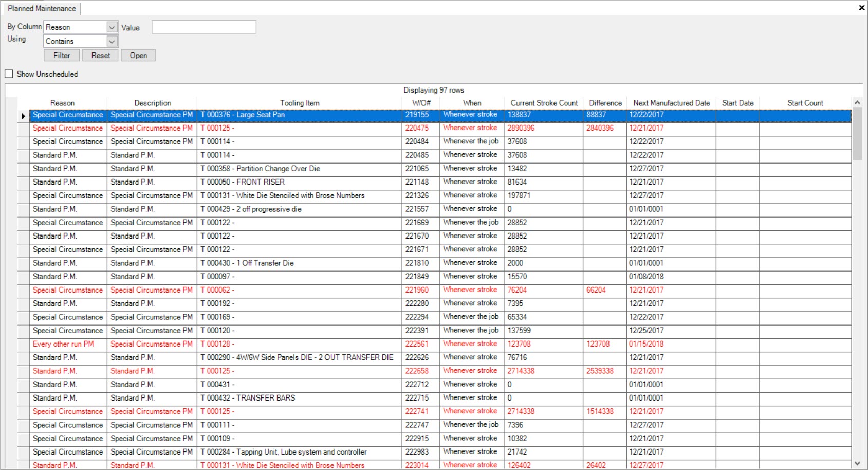Viewport: 868px width, 470px height.
Task: Sort by Current Stroke Count column header
Action: click(x=544, y=103)
